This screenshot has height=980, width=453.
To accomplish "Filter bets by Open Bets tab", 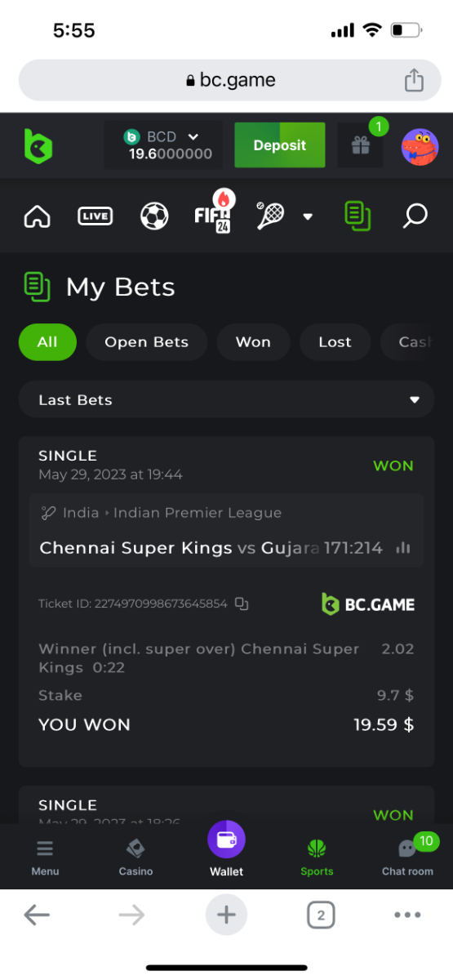I will pos(147,342).
